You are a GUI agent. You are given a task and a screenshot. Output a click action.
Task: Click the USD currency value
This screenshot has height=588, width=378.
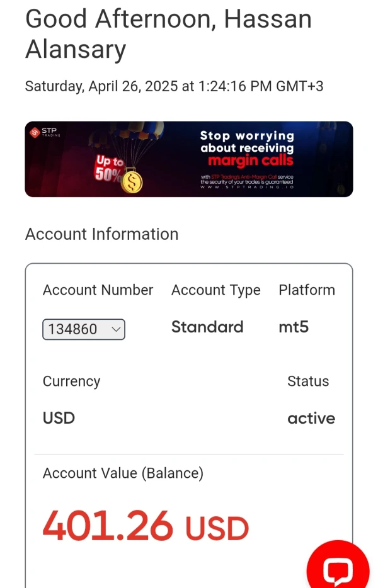pyautogui.click(x=59, y=419)
